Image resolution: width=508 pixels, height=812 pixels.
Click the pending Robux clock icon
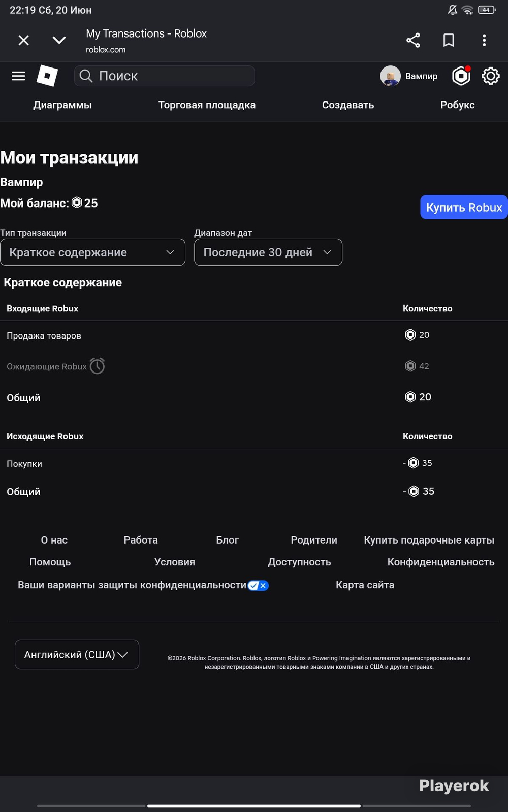97,366
